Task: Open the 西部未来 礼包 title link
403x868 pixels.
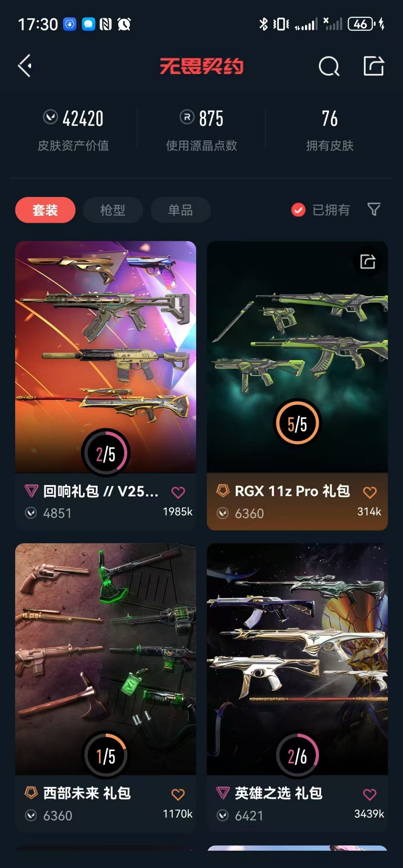Action: click(x=87, y=793)
